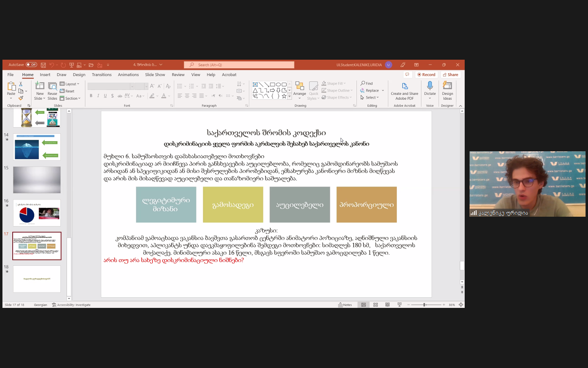Viewport: 588px width, 368px height.
Task: Switch to Reading View icon
Action: click(388, 305)
